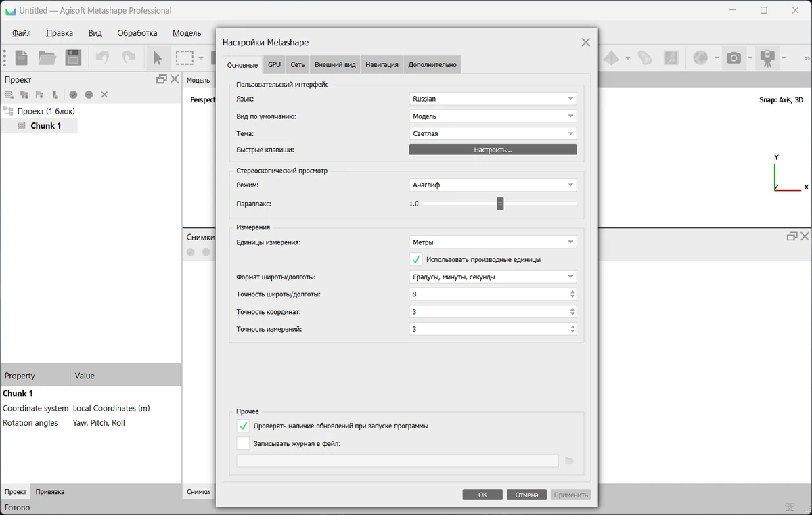This screenshot has height=515, width=812.
Task: Enable writing log to file checkbox
Action: pos(243,443)
